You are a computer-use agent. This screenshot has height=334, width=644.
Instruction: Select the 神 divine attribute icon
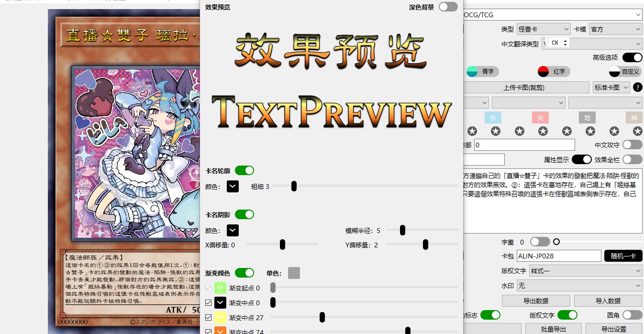(634, 117)
